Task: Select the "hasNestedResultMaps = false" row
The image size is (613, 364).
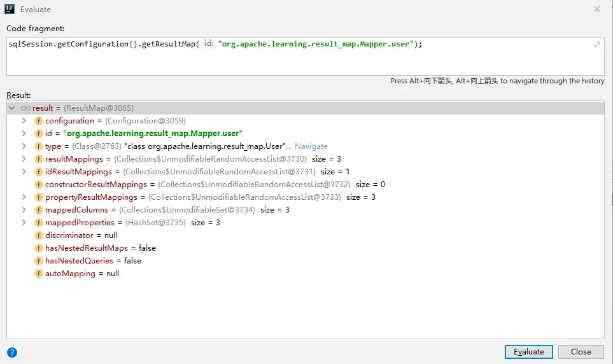Action: (x=306, y=248)
